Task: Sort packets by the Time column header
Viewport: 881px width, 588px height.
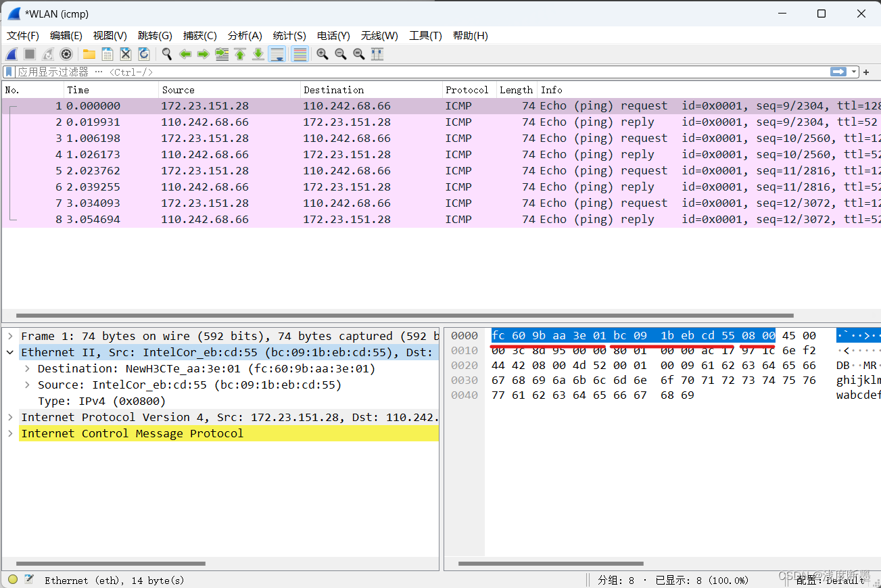Action: (112, 89)
